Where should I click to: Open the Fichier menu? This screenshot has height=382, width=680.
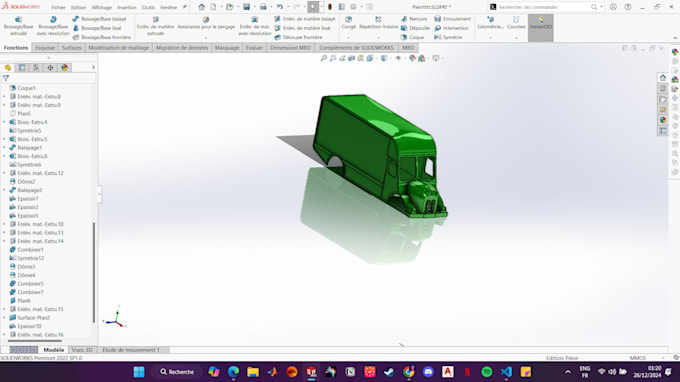tap(58, 7)
